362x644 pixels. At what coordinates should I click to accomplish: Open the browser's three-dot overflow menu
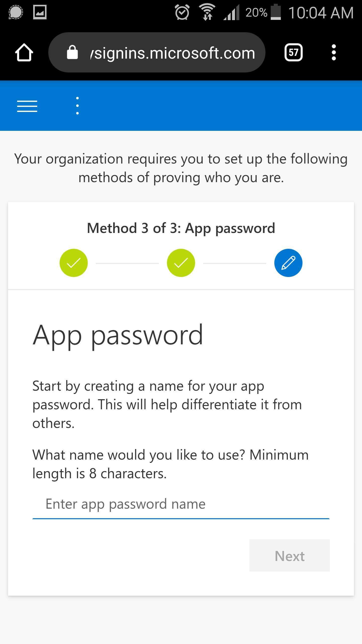point(334,53)
